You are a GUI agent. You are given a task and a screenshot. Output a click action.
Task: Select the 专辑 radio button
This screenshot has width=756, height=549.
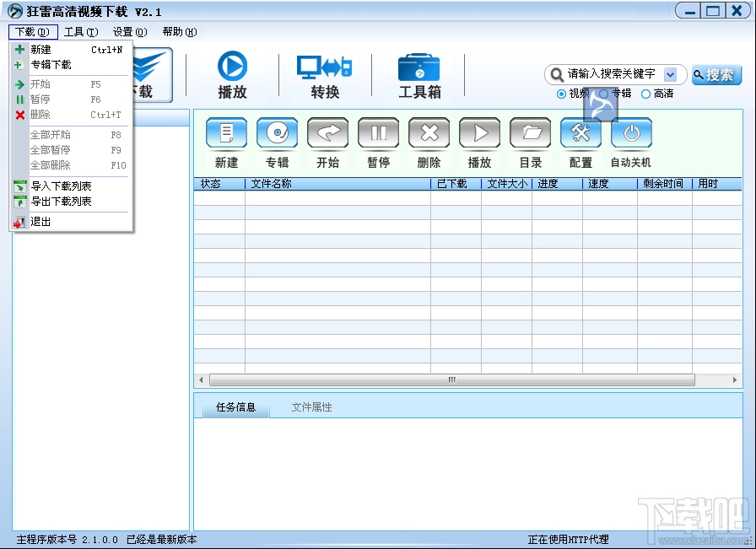[x=603, y=94]
